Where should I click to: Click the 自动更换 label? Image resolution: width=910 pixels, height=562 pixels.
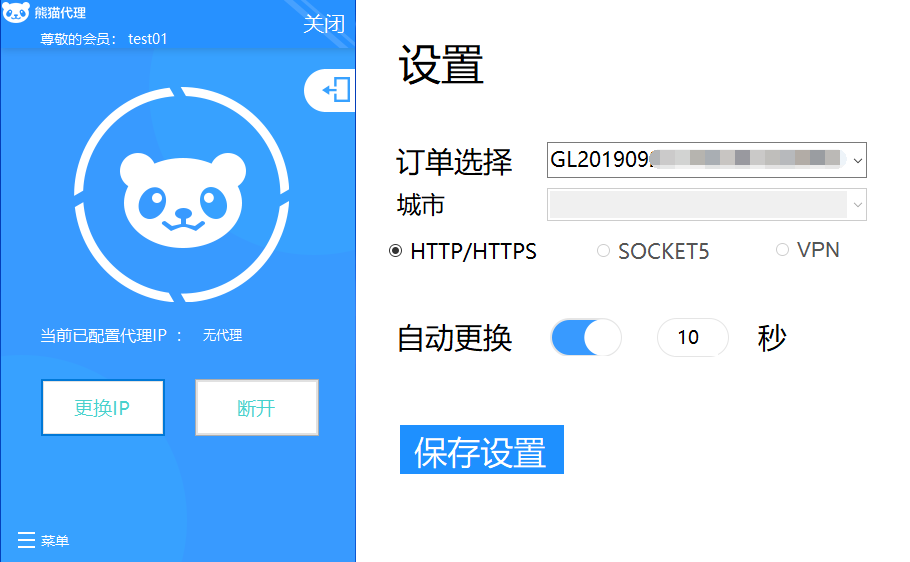454,338
